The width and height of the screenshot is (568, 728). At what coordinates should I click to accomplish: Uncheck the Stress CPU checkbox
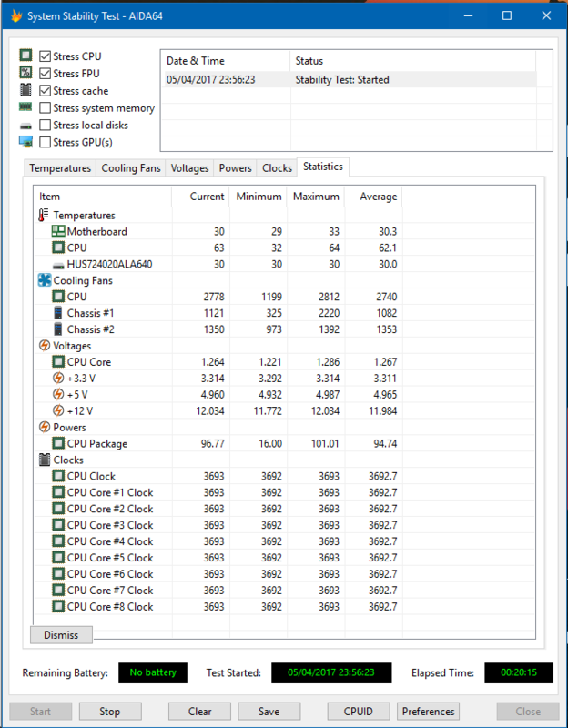click(x=46, y=56)
